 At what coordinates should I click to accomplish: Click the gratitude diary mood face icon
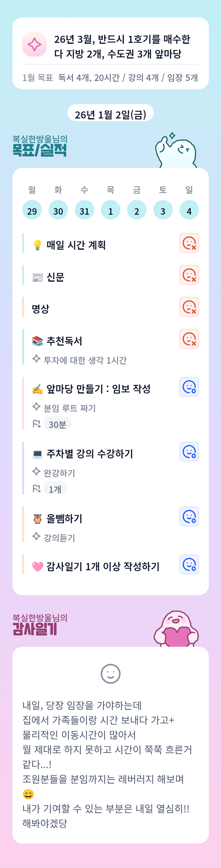tap(110, 673)
